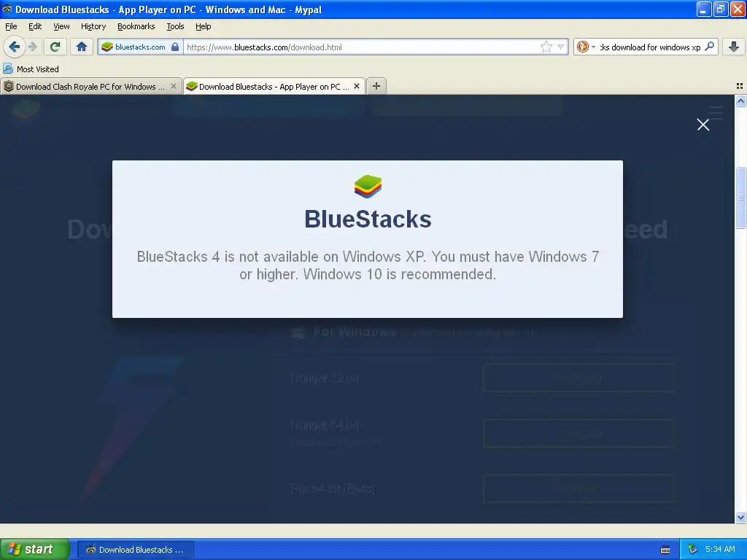Open the File menu
This screenshot has width=747, height=560.
[x=11, y=26]
